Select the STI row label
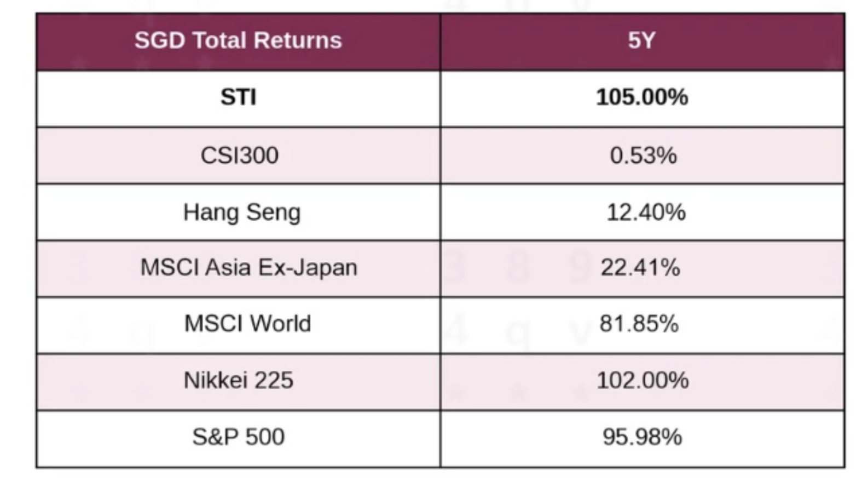This screenshot has width=868, height=483. pyautogui.click(x=238, y=97)
